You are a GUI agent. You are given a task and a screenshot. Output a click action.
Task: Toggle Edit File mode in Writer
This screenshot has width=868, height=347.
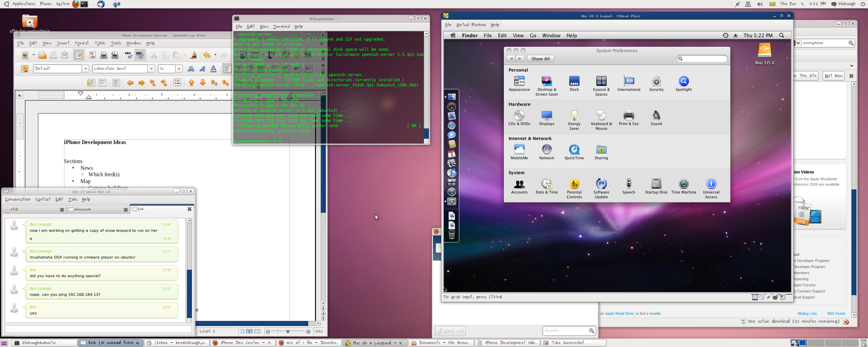(x=79, y=55)
